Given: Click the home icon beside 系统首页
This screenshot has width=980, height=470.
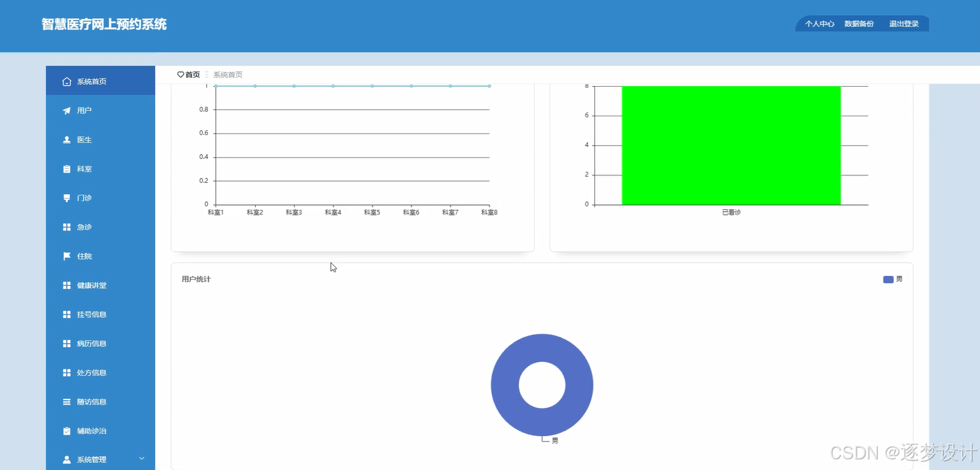Looking at the screenshot, I should (67, 82).
